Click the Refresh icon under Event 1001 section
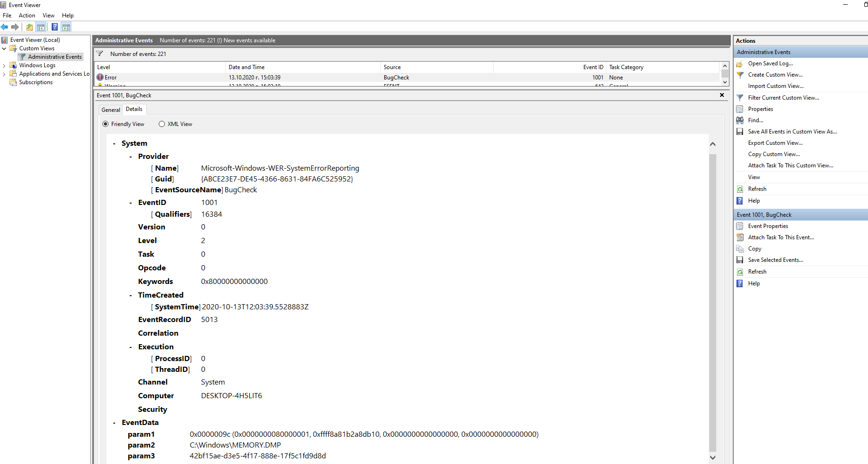Viewport: 868px width, 464px height. [740, 272]
